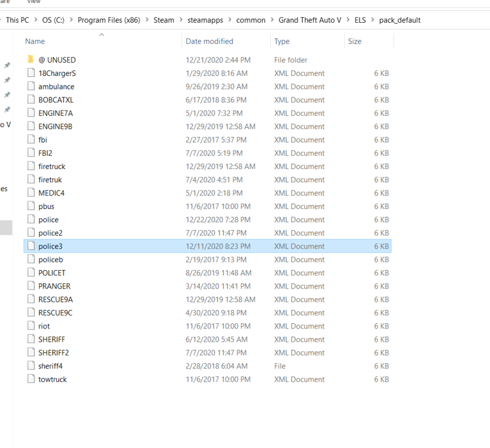This screenshot has height=448, width=490.
Task: Click 'File folder' type of @ UNUSED
Action: point(290,60)
